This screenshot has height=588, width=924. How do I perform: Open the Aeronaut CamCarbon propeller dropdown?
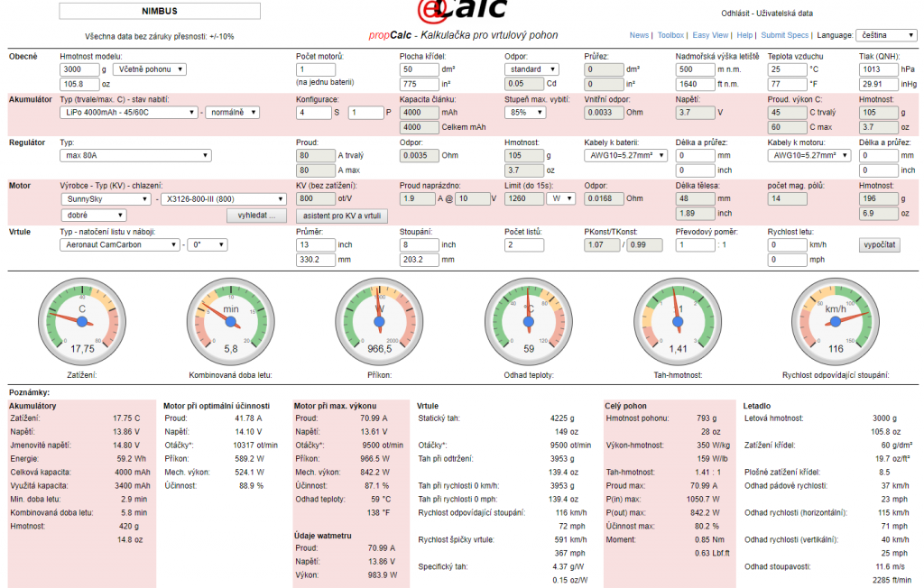coord(120,244)
